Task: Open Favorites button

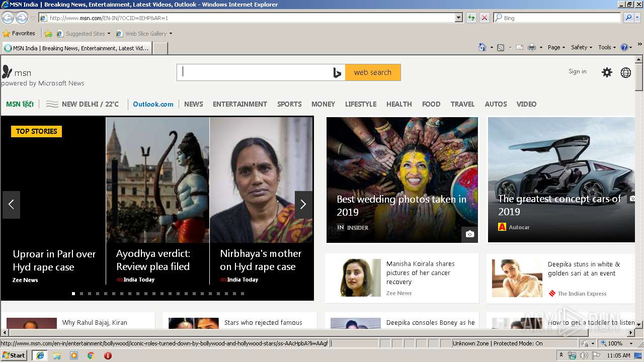Action: pyautogui.click(x=19, y=34)
